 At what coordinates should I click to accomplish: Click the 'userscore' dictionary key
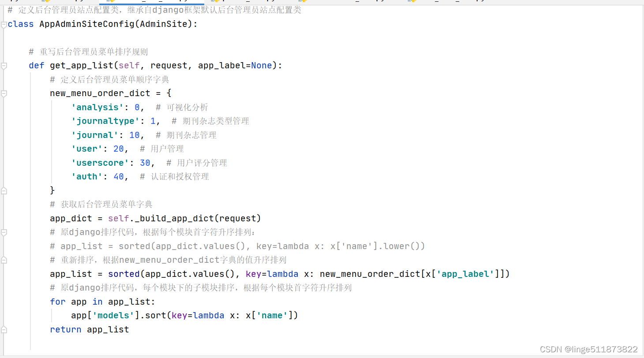click(x=100, y=163)
